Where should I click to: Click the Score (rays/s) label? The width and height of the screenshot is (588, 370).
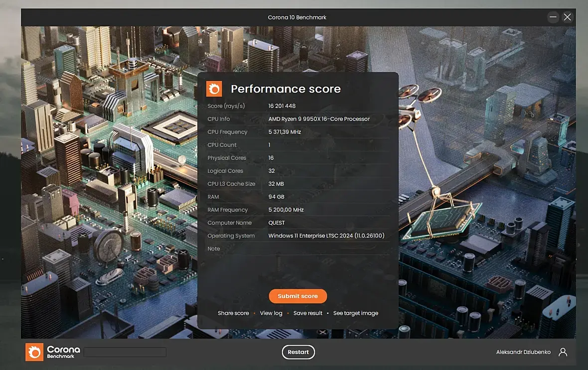226,106
